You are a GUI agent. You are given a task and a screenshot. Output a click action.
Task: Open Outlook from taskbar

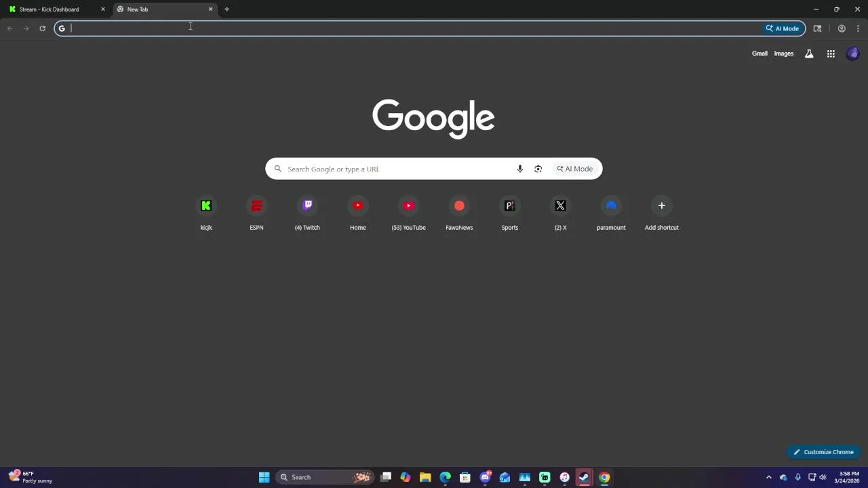coord(505,477)
